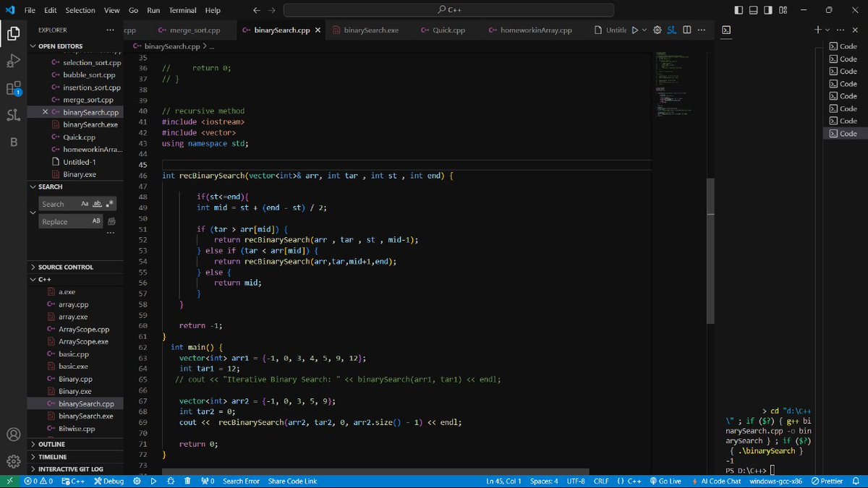Replace All icon next to Replace field
Screen dimensions: 868x488
(x=110, y=221)
